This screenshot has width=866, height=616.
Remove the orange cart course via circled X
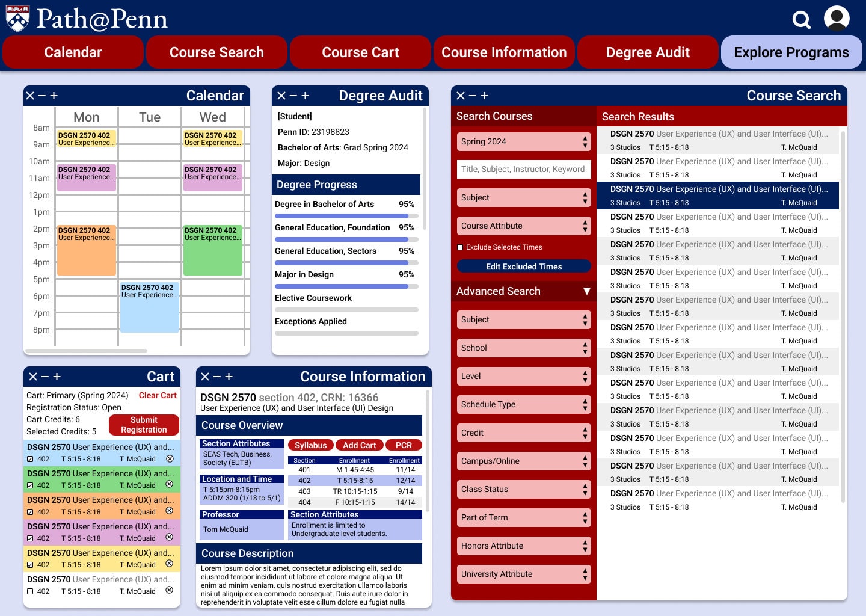(x=170, y=511)
